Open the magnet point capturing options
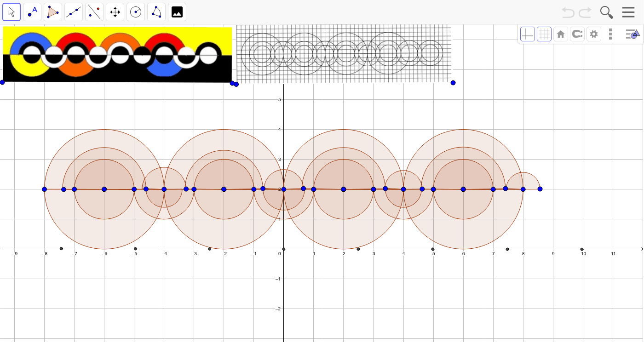 click(577, 34)
